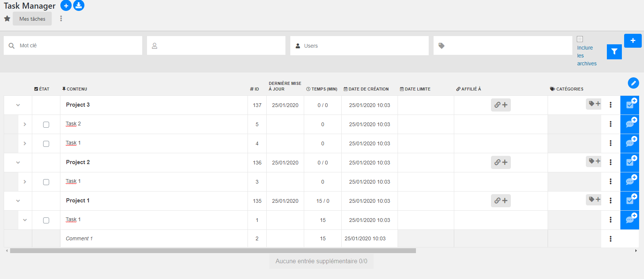Click the Users filter field
644x279 pixels.
[x=359, y=45]
